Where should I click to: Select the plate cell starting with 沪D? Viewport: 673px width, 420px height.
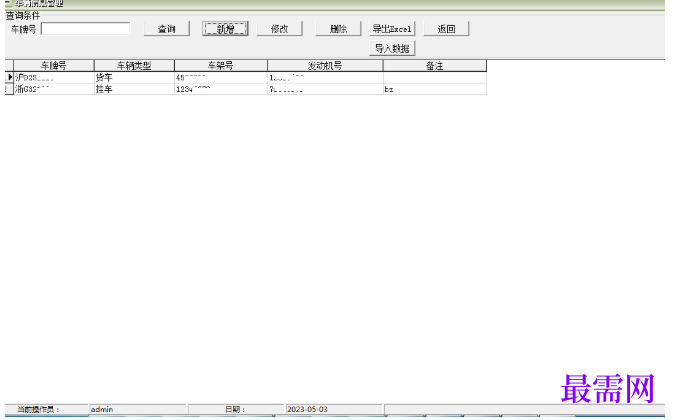click(x=54, y=78)
